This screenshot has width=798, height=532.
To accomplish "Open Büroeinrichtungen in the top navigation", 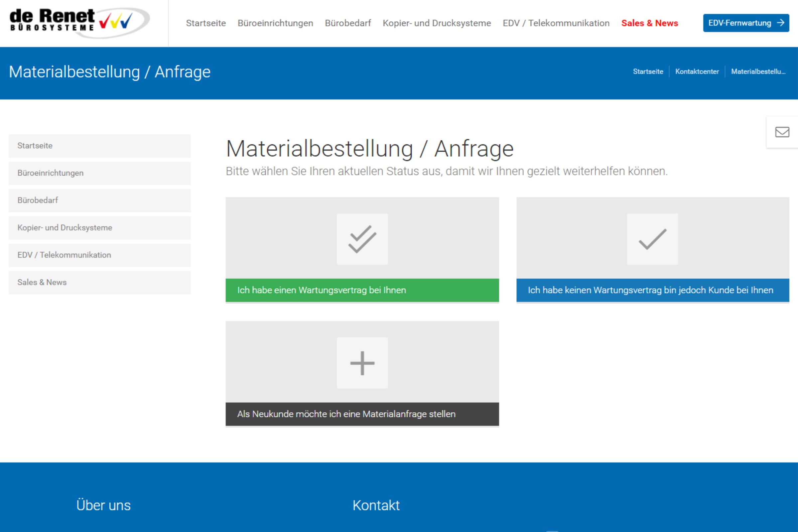I will [x=275, y=23].
